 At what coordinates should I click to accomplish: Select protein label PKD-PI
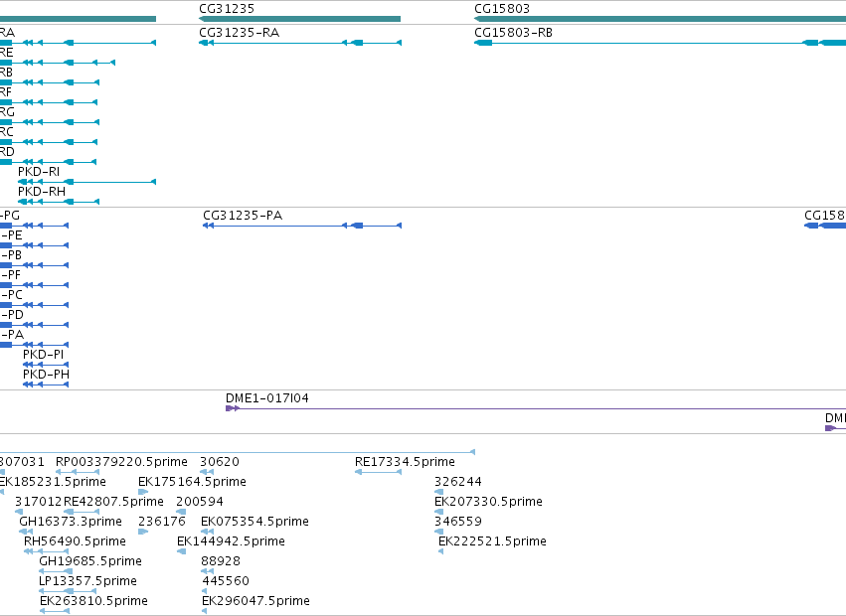(43, 355)
